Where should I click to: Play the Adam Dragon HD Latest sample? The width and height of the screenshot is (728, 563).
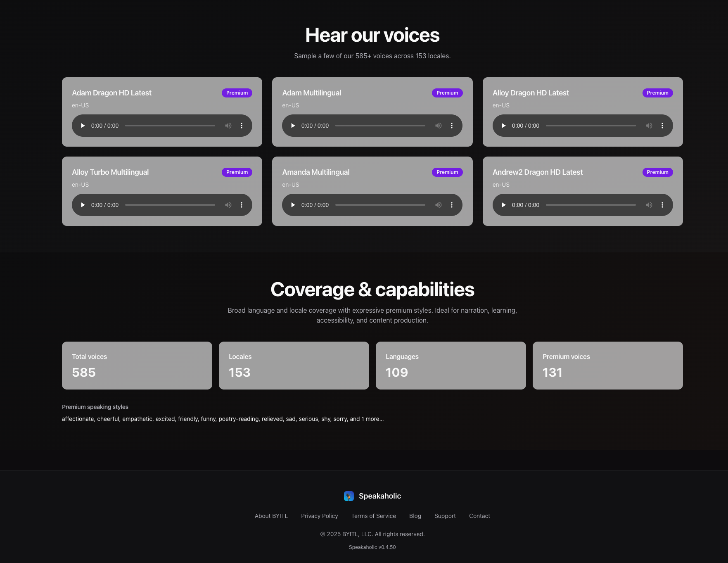coord(83,126)
